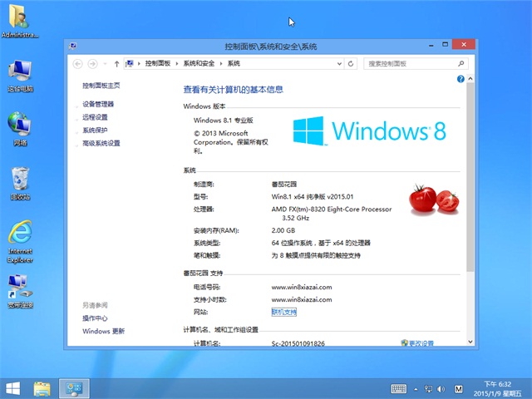Select 设备管理器 in the left panel
The width and height of the screenshot is (532, 399).
click(98, 104)
